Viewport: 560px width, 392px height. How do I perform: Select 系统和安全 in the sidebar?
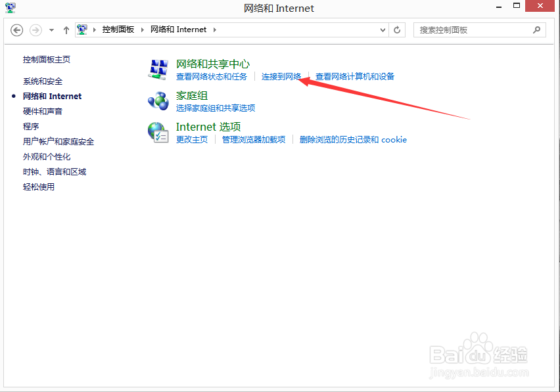click(42, 81)
